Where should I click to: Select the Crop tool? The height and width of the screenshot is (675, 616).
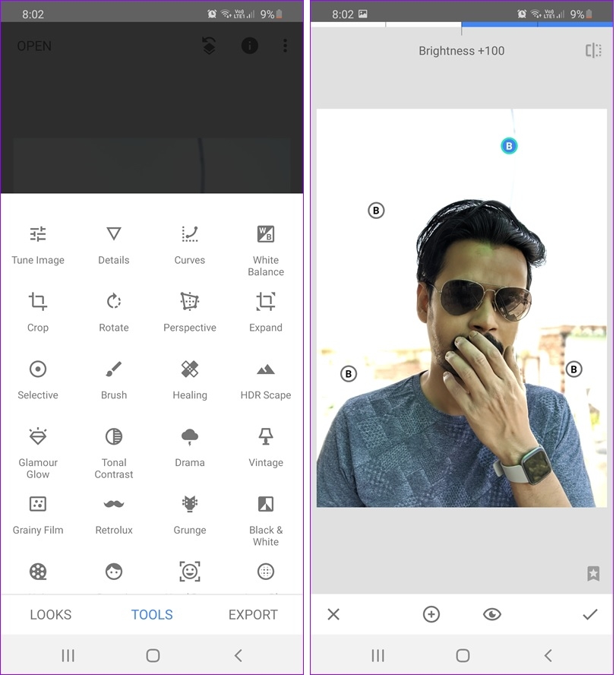pyautogui.click(x=38, y=312)
